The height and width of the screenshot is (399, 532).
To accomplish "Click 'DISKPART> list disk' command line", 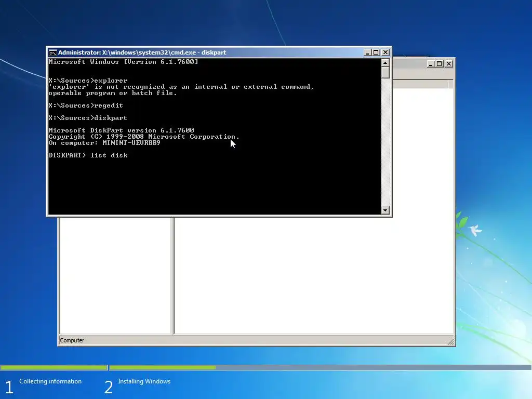I will [x=88, y=155].
